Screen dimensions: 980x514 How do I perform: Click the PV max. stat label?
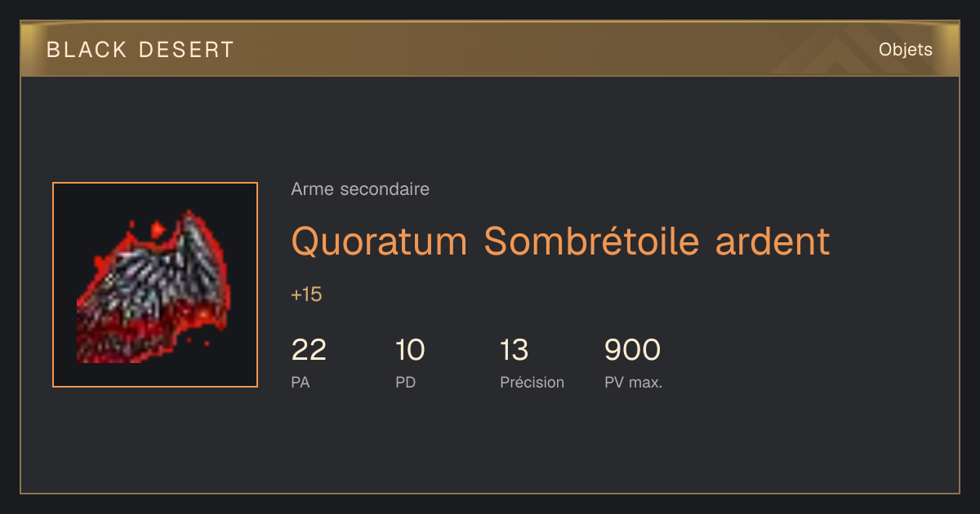(633, 382)
